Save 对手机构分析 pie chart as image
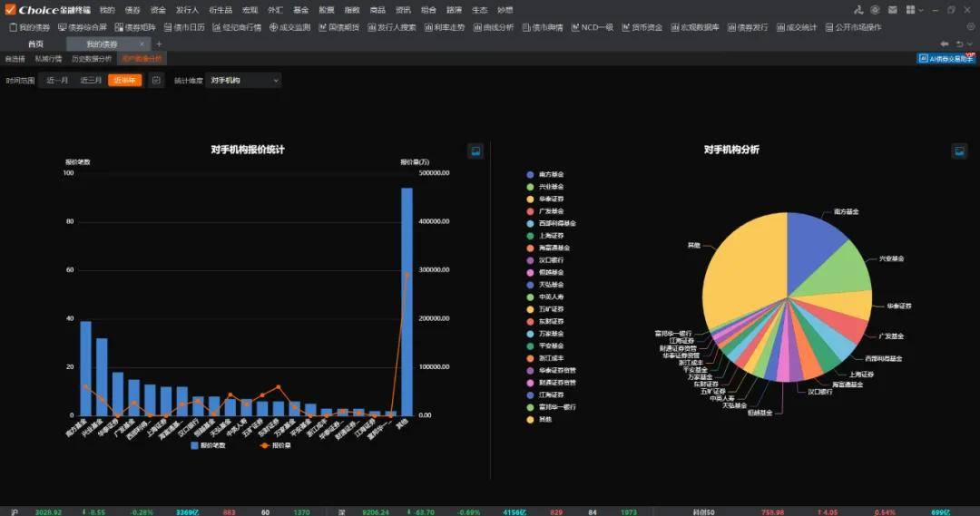980x516 pixels. (959, 151)
